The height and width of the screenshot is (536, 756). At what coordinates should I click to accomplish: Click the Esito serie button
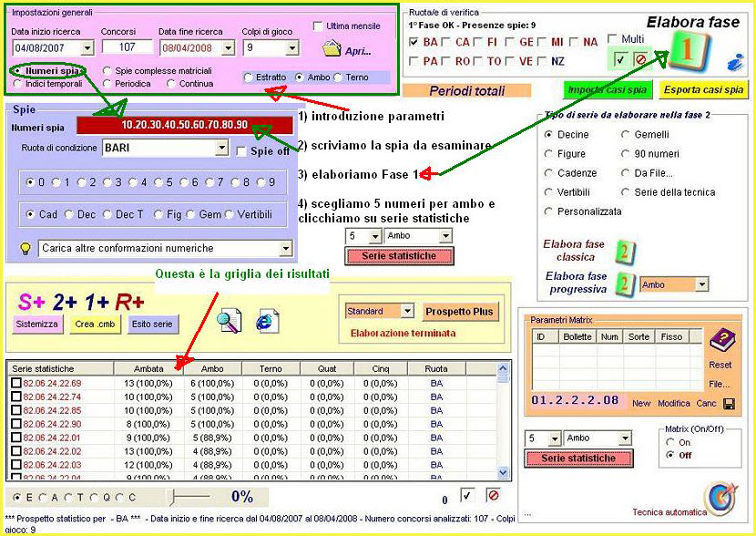click(x=152, y=325)
